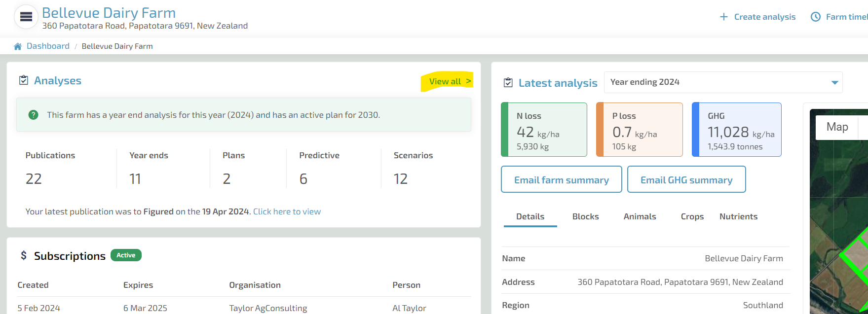Click the clock icon for Farm timeline

pos(816,17)
